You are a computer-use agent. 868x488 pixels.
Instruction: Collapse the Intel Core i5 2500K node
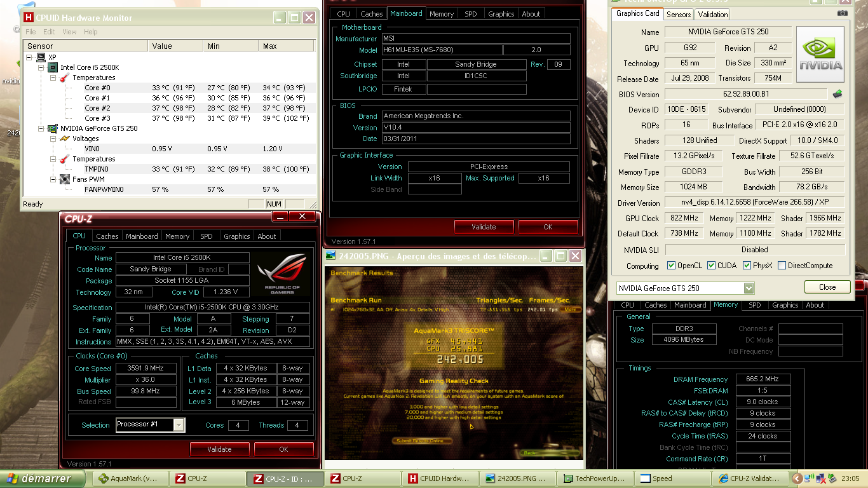(41, 67)
